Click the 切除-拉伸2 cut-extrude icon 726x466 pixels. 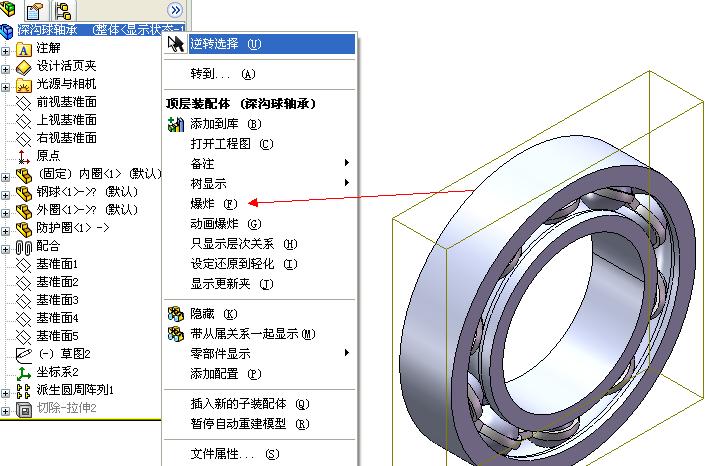[x=24, y=409]
